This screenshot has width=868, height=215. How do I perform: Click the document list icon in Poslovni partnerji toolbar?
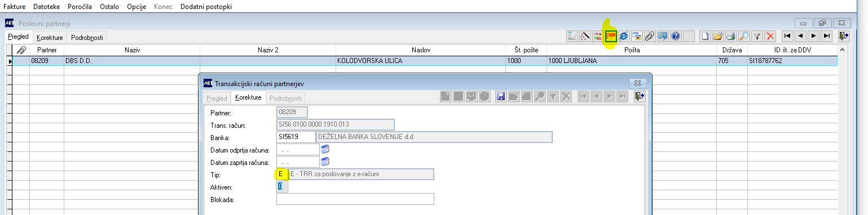coord(572,36)
